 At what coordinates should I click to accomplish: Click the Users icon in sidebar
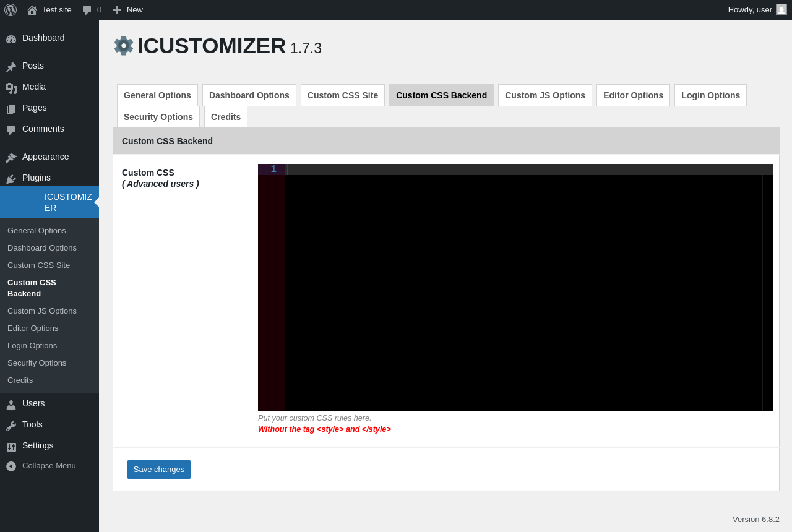(11, 404)
